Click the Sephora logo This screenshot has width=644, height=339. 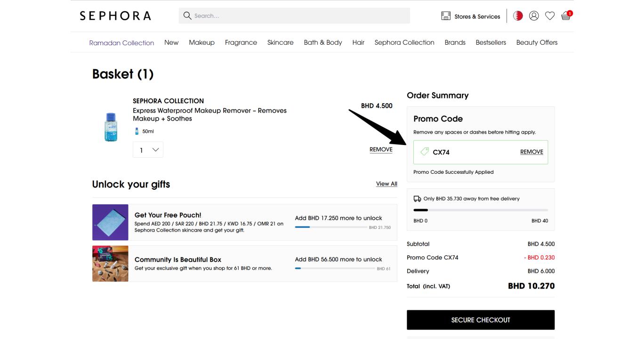click(115, 16)
